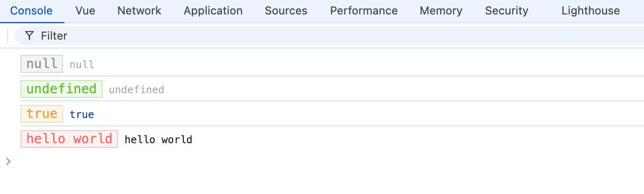Click the red hello world badge
This screenshot has height=194, width=644.
coord(70,139)
